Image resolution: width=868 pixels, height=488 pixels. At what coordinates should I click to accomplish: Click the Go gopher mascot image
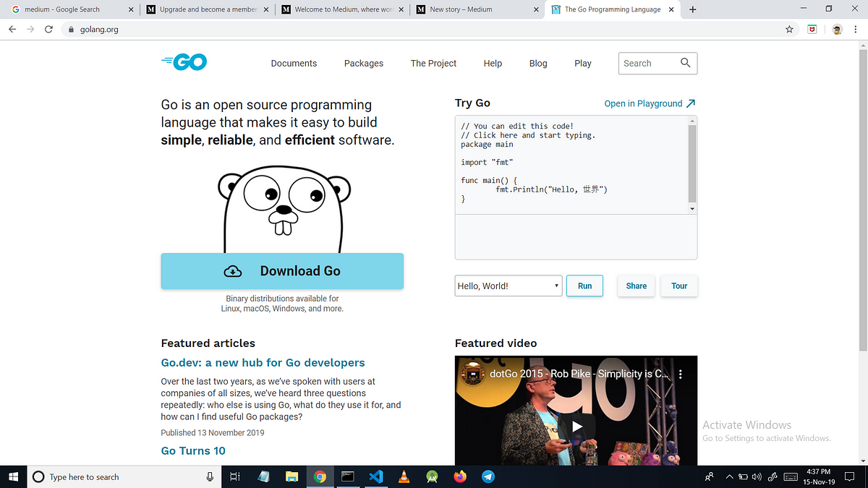point(284,208)
